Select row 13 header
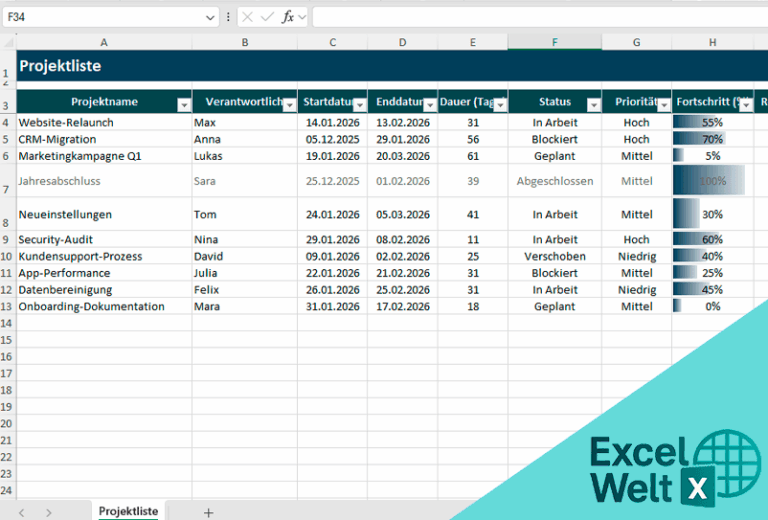This screenshot has height=520, width=768. (x=6, y=307)
